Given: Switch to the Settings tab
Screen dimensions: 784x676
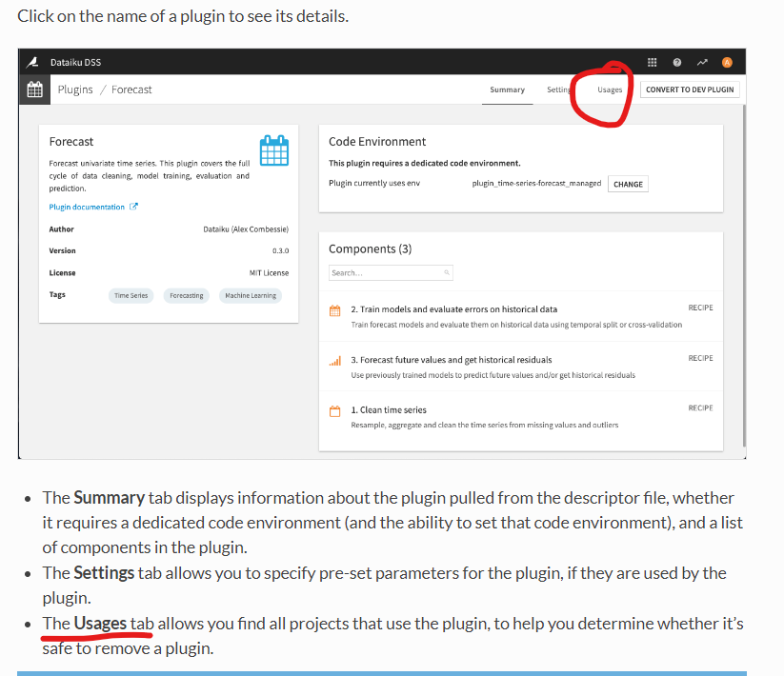Looking at the screenshot, I should [x=558, y=89].
